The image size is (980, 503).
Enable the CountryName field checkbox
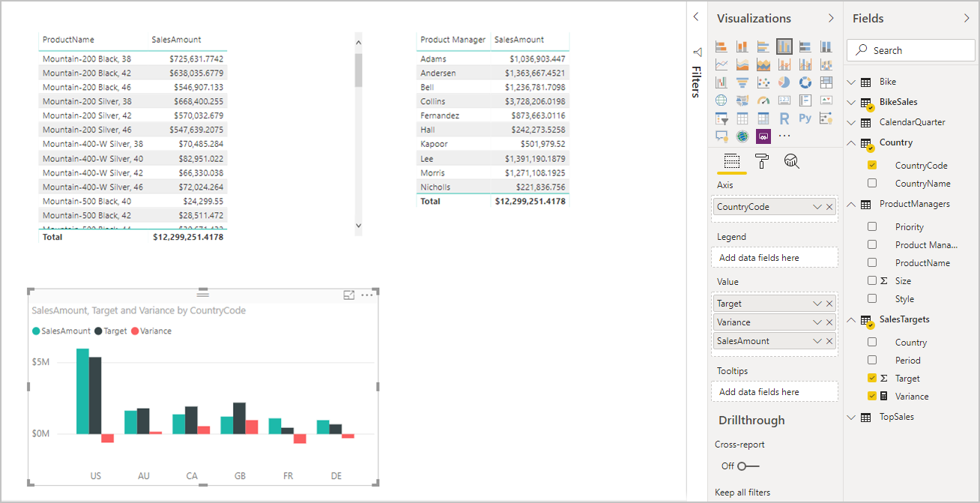coord(872,183)
